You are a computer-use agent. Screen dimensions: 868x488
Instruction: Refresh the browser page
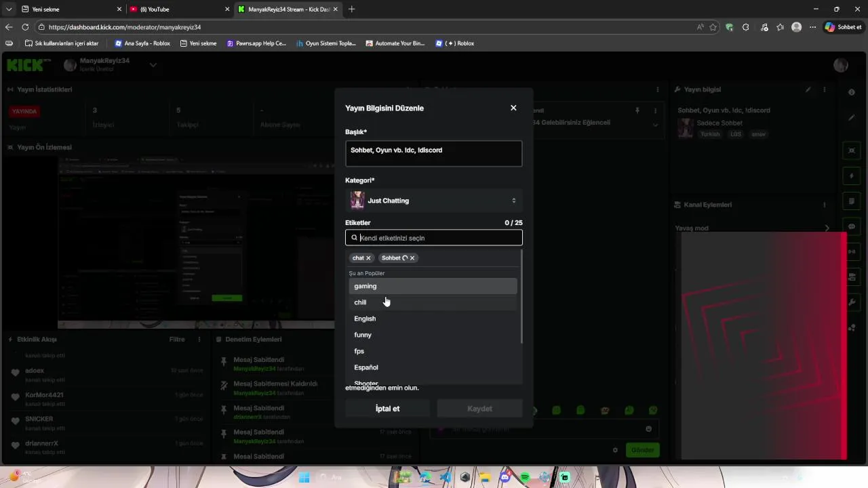25,27
